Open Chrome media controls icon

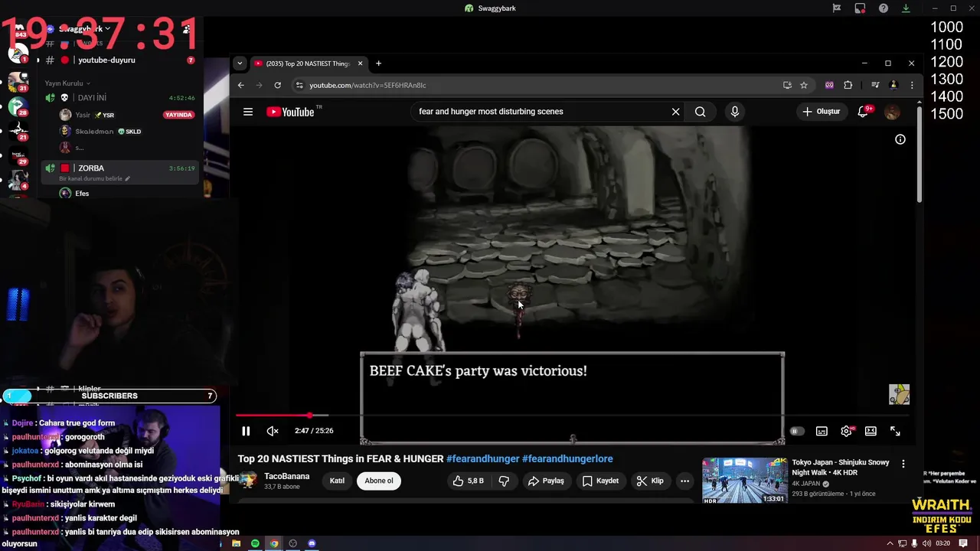875,85
